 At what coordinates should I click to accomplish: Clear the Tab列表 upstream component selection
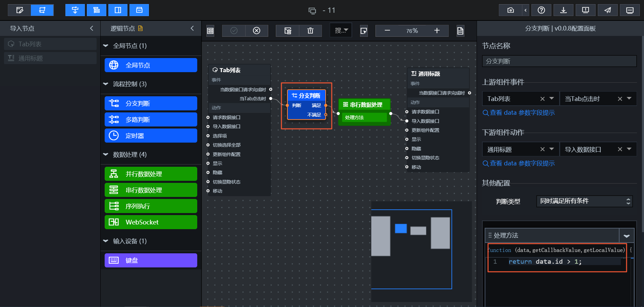point(542,99)
